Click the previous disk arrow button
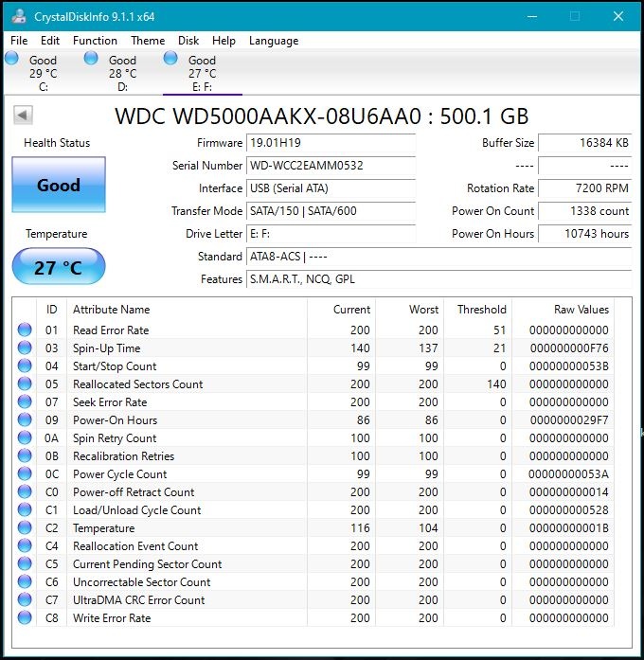Viewport: 644px width, 660px height. (x=23, y=115)
